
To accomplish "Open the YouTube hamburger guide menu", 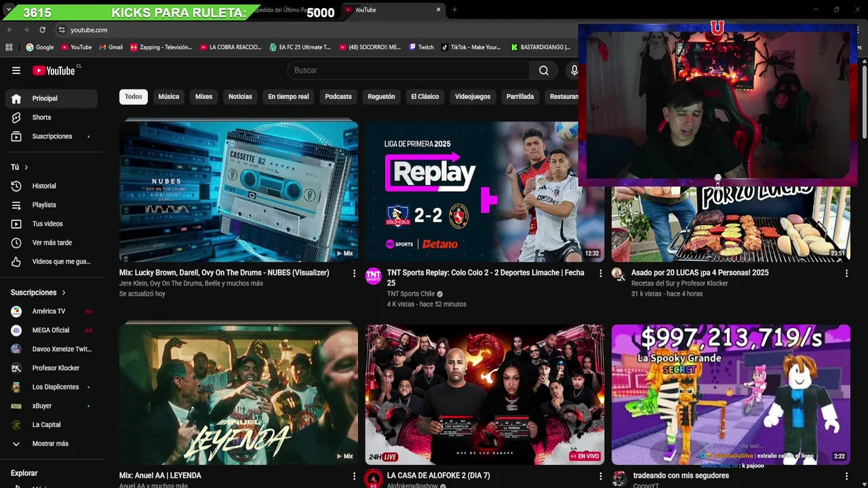I will [16, 70].
